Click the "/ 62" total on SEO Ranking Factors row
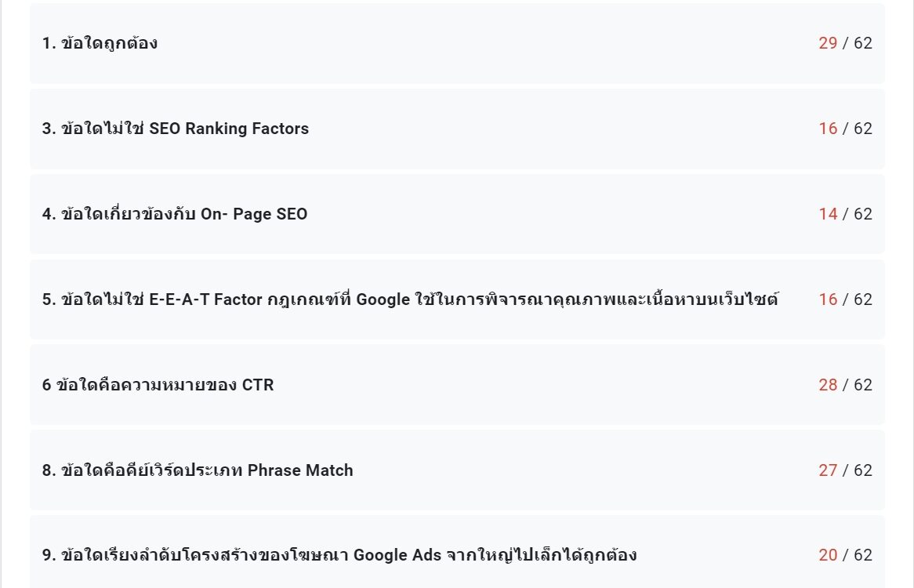This screenshot has height=588, width=914. (858, 129)
